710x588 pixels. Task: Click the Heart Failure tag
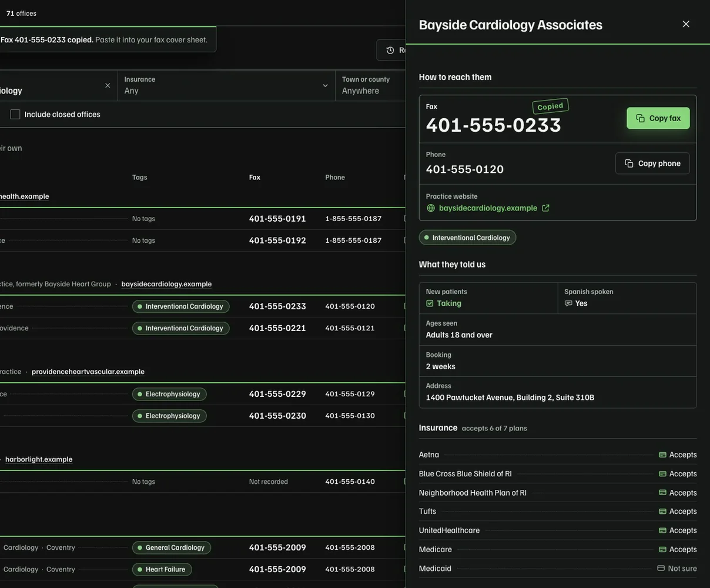pos(162,569)
